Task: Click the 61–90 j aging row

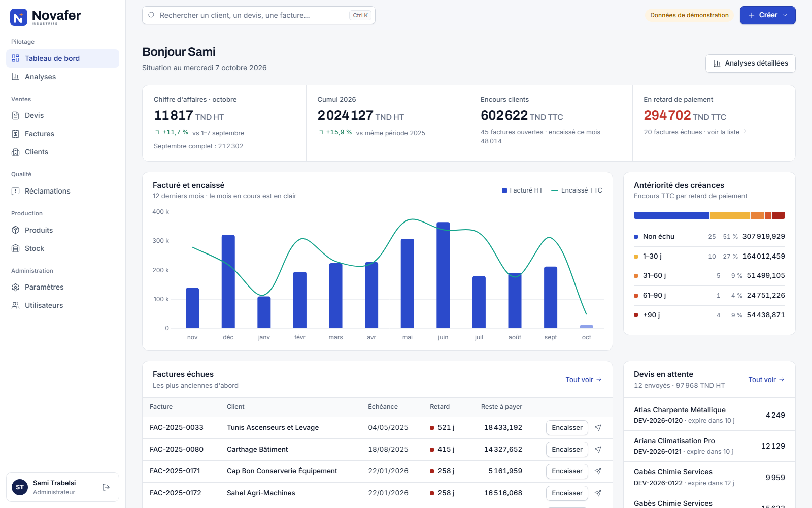Action: (709, 296)
